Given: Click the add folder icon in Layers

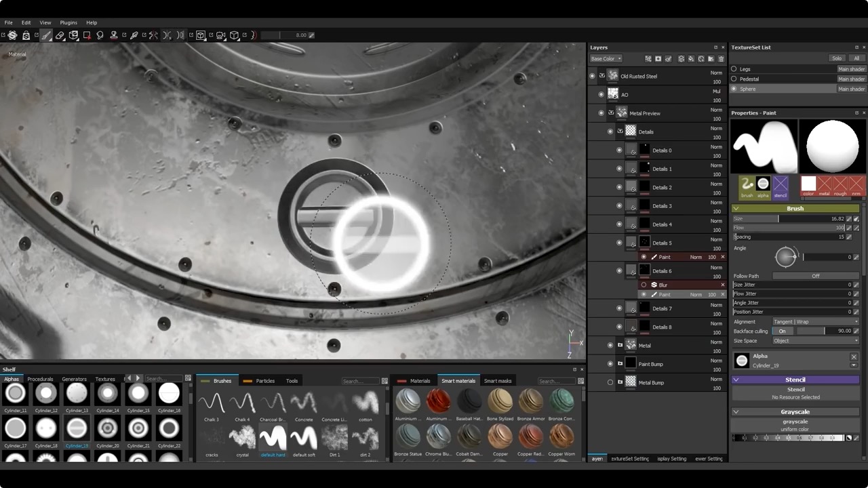Looking at the screenshot, I should tap(711, 59).
